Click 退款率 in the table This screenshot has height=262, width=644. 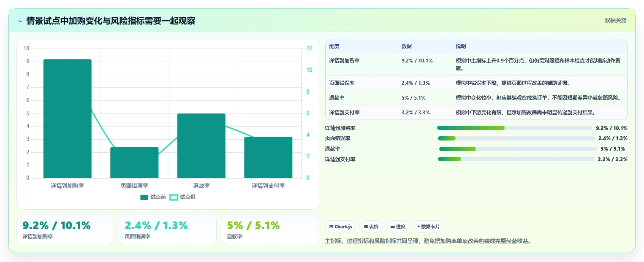point(337,97)
